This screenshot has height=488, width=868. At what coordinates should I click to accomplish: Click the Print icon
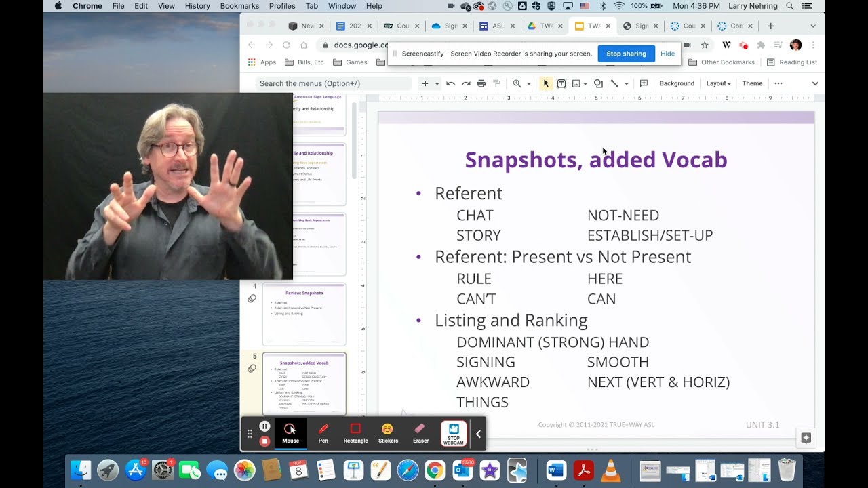[481, 83]
